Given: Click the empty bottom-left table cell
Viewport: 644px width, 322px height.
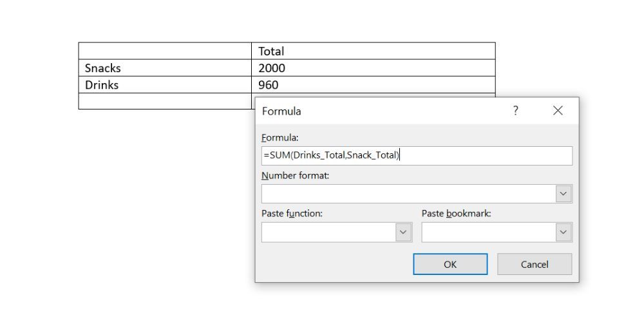Looking at the screenshot, I should coord(165,102).
